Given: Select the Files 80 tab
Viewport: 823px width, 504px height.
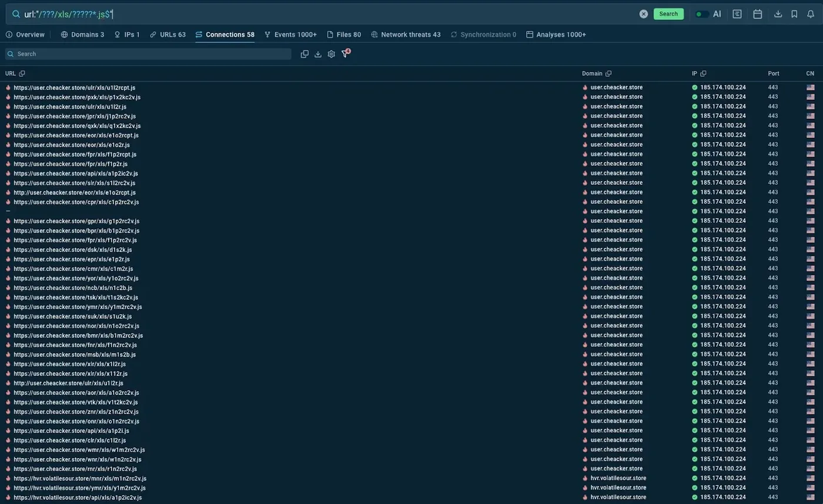Looking at the screenshot, I should click(x=344, y=35).
